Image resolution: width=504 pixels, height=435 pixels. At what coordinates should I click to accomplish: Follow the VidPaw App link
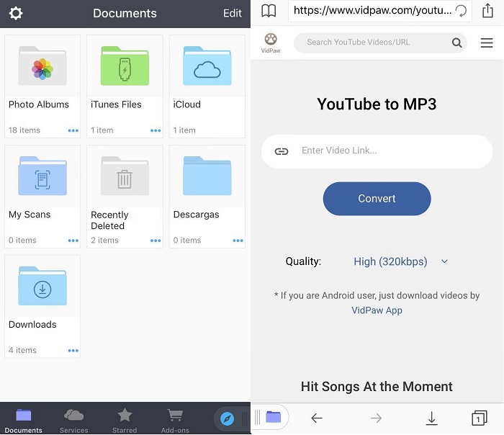click(377, 310)
